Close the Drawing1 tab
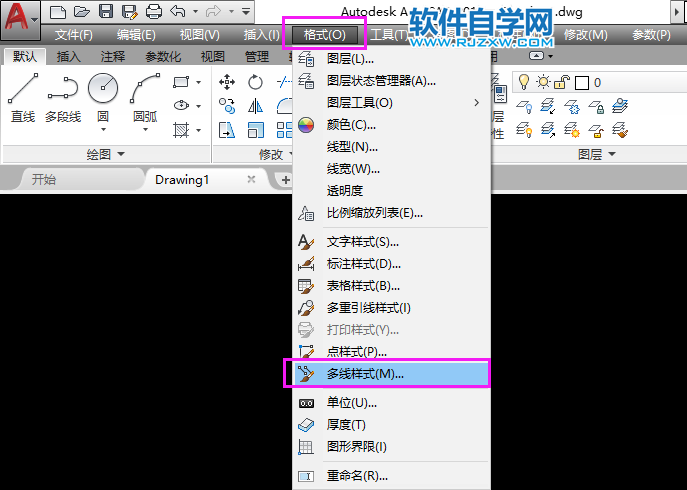The width and height of the screenshot is (687, 490). coord(251,179)
